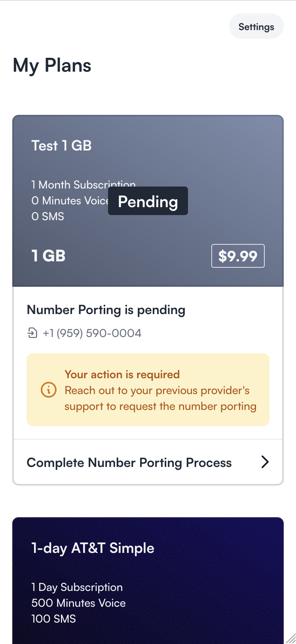Click the Number Porting is pending title
Screen dimensions: 296x644
coord(106,310)
